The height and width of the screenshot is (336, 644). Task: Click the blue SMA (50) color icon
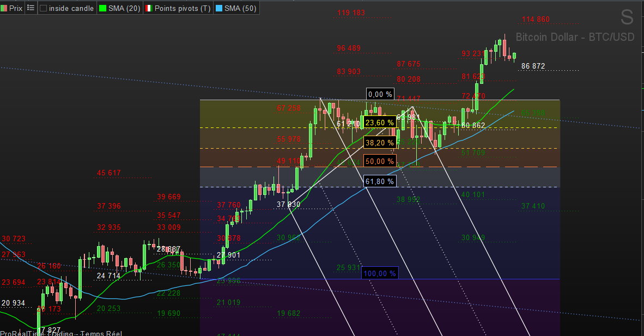219,9
